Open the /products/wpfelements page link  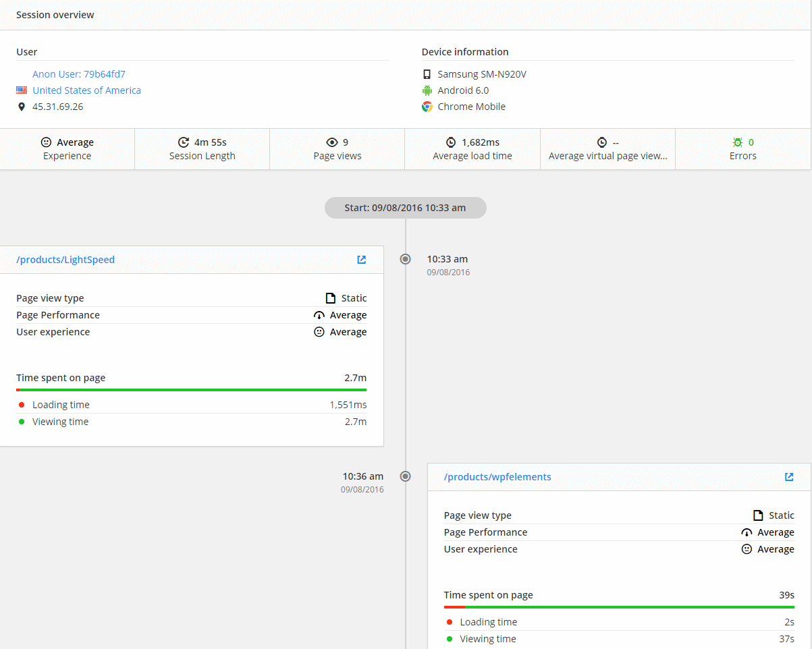click(497, 477)
